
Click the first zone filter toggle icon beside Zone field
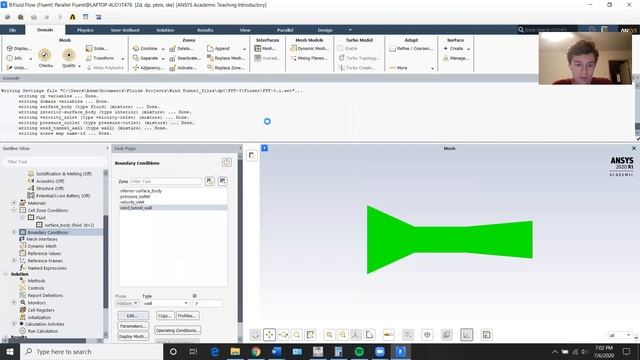[210, 181]
